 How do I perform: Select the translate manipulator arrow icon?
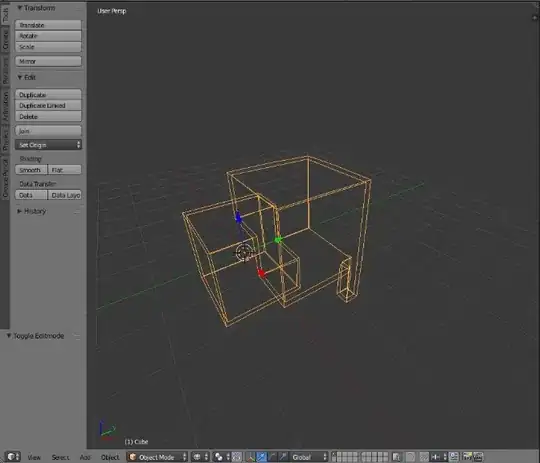[x=261, y=457]
